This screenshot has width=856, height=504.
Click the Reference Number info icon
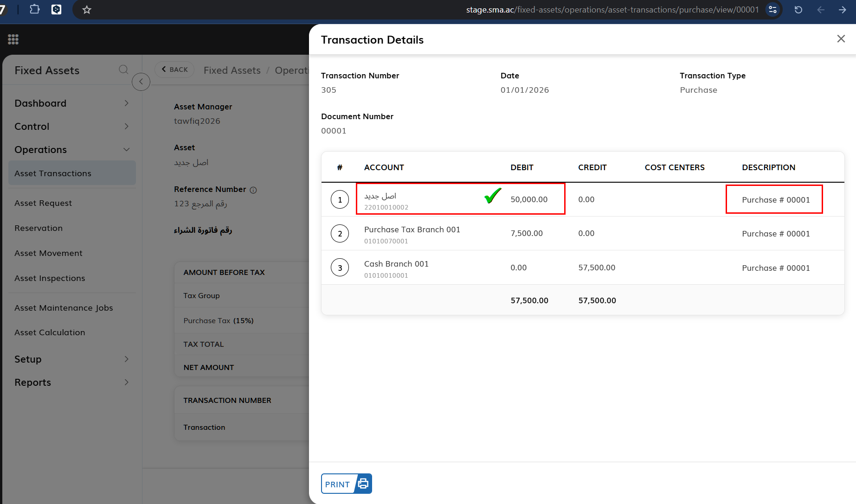pos(253,190)
